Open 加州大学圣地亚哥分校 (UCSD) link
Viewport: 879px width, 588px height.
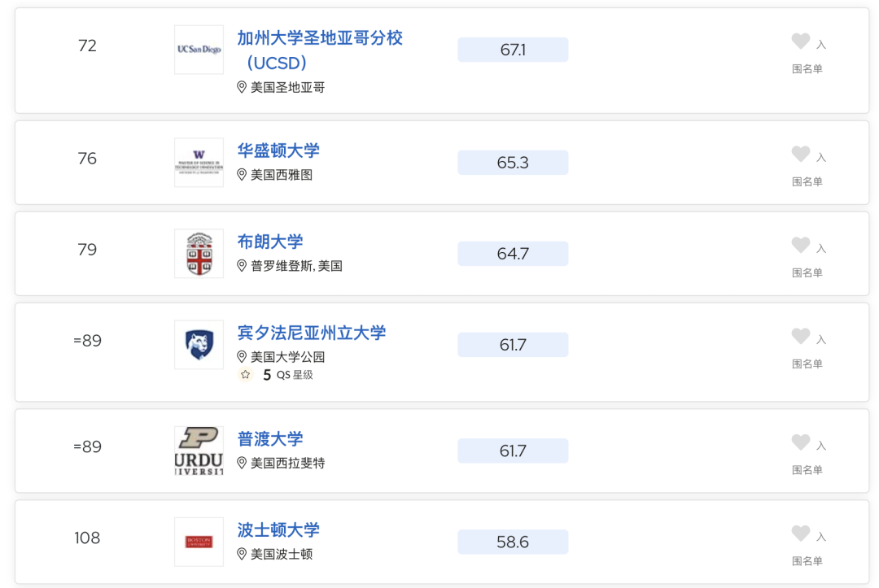point(320,50)
